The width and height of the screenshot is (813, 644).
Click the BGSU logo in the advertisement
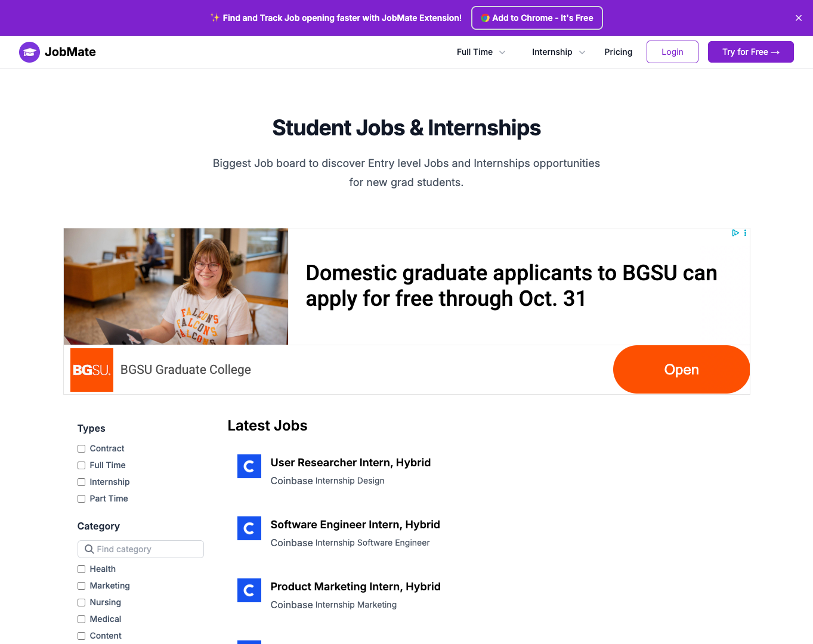pyautogui.click(x=91, y=370)
